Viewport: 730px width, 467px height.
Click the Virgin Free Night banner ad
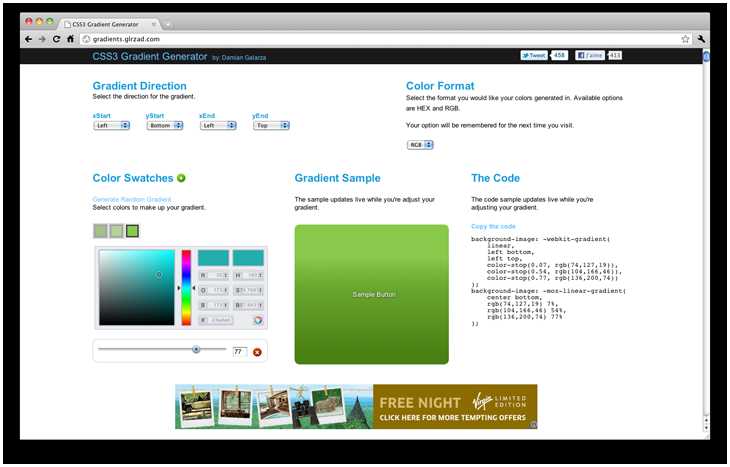[356, 406]
